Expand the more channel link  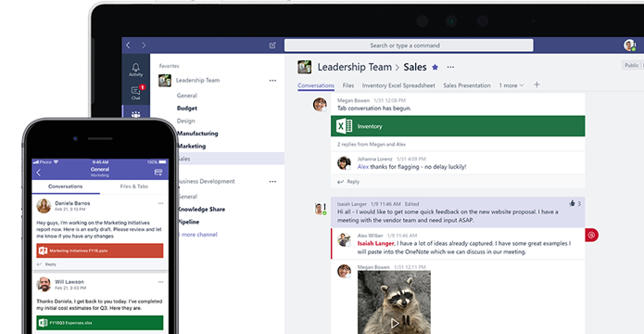pos(199,235)
